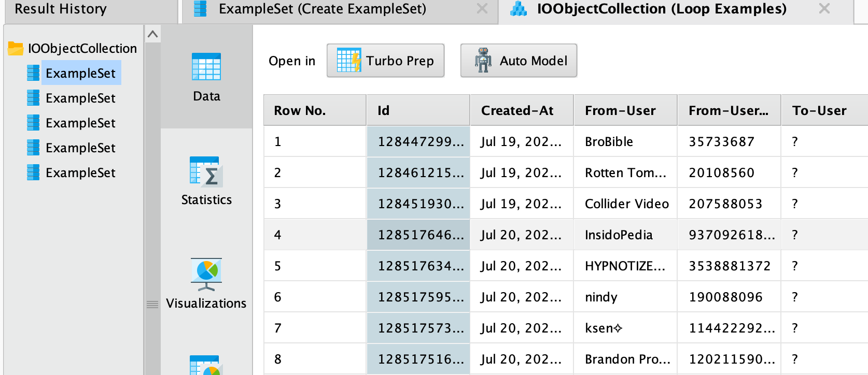The image size is (868, 375).
Task: Select Id cell 128517573...
Action: [418, 328]
